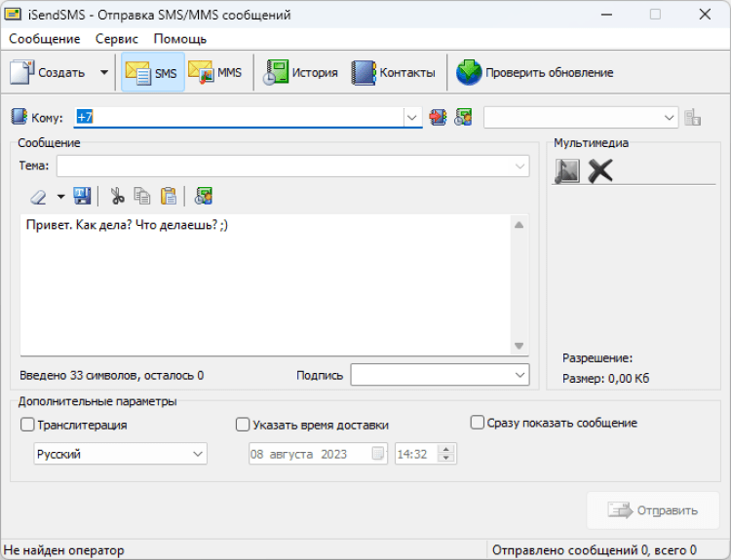Click the Не найден оператор status text

[64, 550]
